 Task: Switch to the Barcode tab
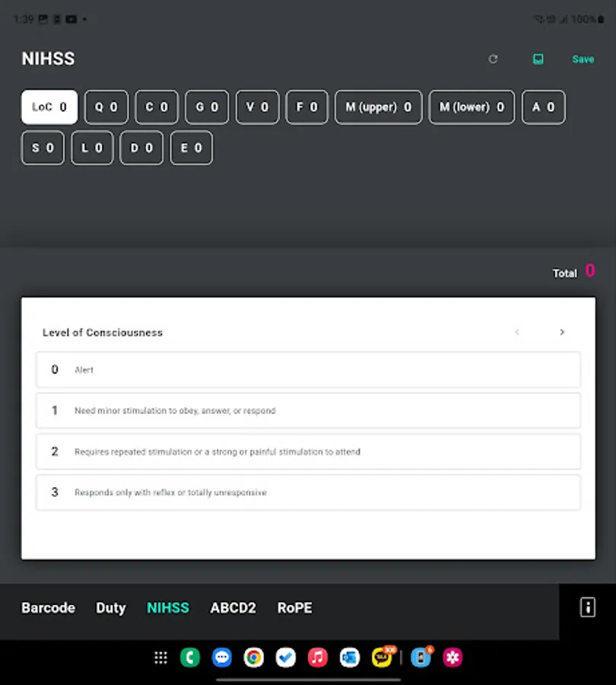click(x=48, y=607)
